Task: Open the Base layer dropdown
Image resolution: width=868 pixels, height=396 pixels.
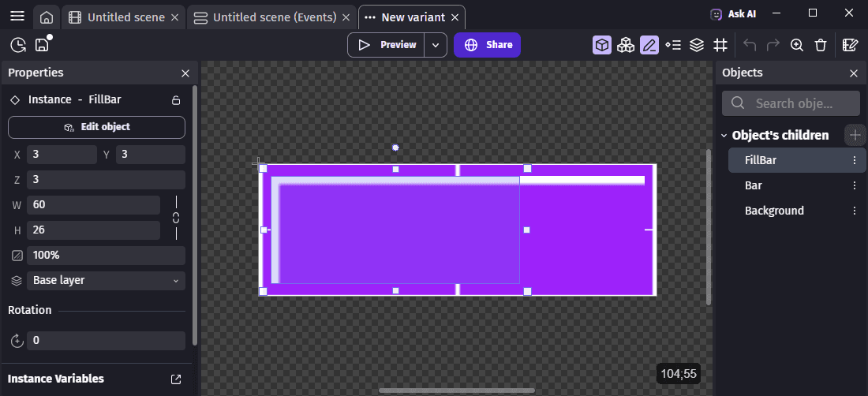Action: [x=106, y=280]
